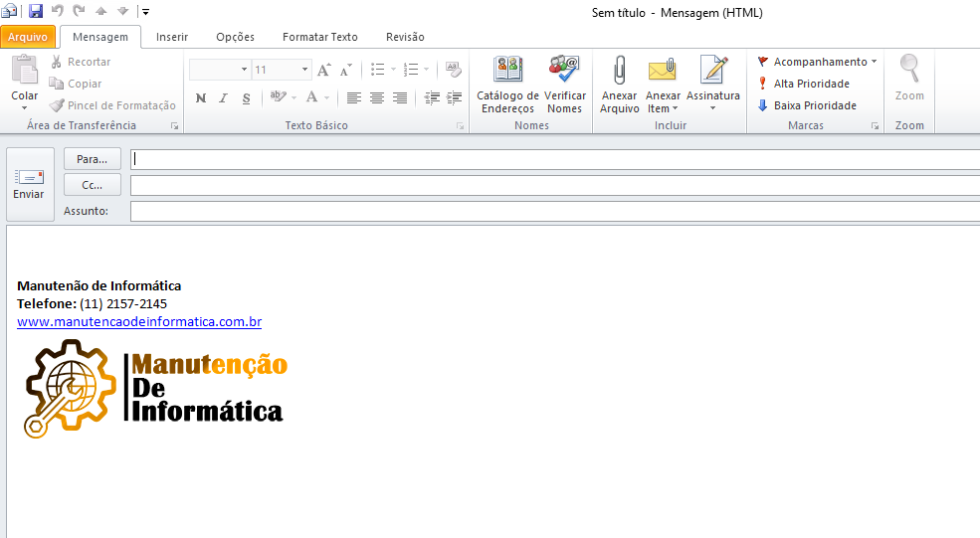Open the font name combo box
Screen dimensions: 980x538
(219, 70)
